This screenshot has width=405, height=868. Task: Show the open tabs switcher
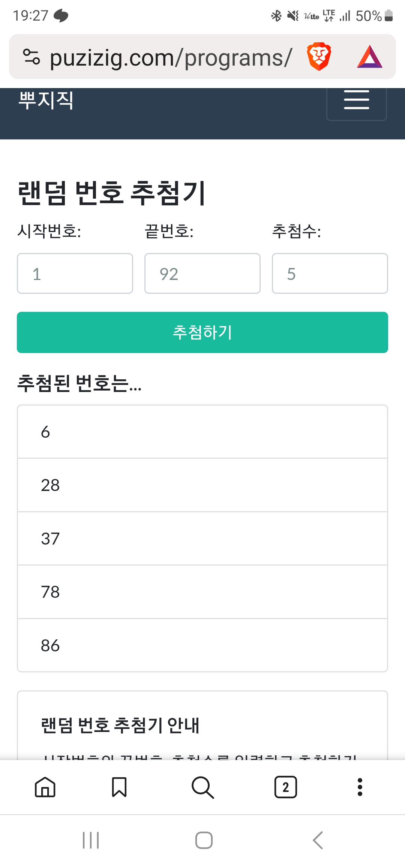(286, 787)
